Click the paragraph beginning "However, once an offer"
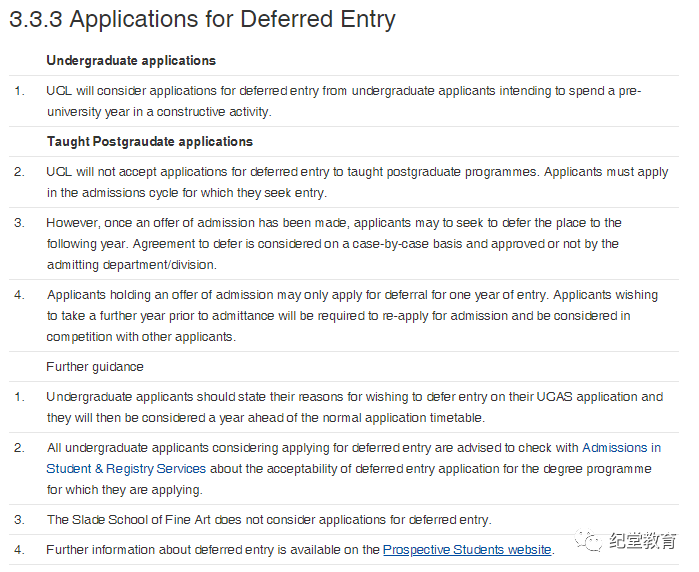 (x=333, y=243)
